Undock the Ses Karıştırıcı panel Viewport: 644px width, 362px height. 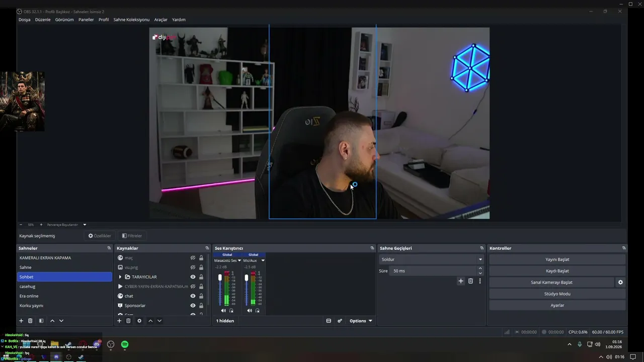[372, 248]
